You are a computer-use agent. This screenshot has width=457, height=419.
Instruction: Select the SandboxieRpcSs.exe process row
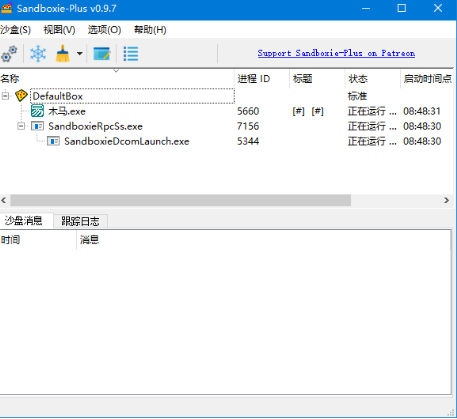(228, 126)
